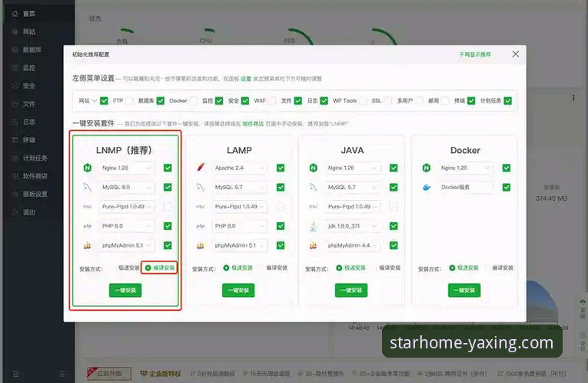The width and height of the screenshot is (588, 383).
Task: Open 计划任务 icon in sidebar
Action: pos(15,158)
